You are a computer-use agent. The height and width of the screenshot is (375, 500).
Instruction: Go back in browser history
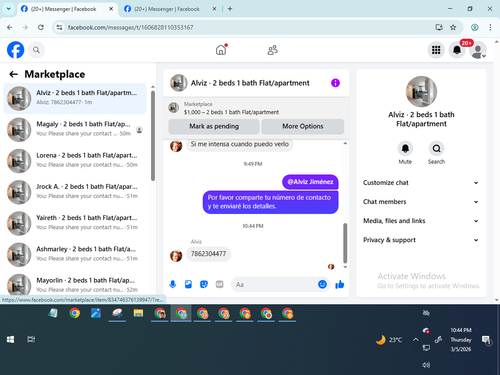point(10,27)
